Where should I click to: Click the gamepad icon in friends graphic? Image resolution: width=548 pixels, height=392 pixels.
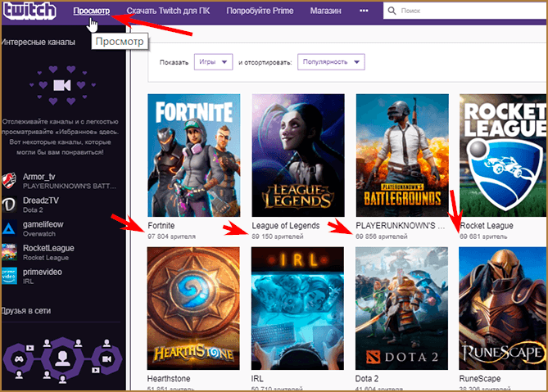tap(19, 358)
